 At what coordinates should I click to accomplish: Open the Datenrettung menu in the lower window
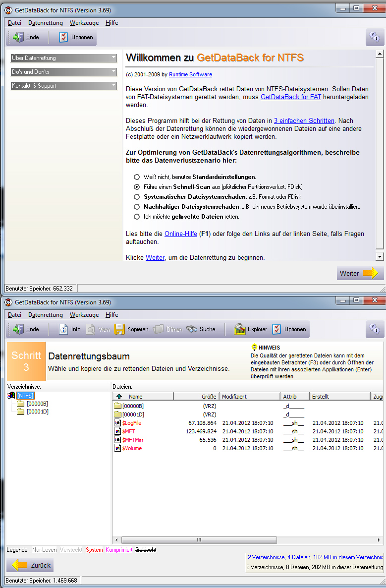tap(45, 315)
